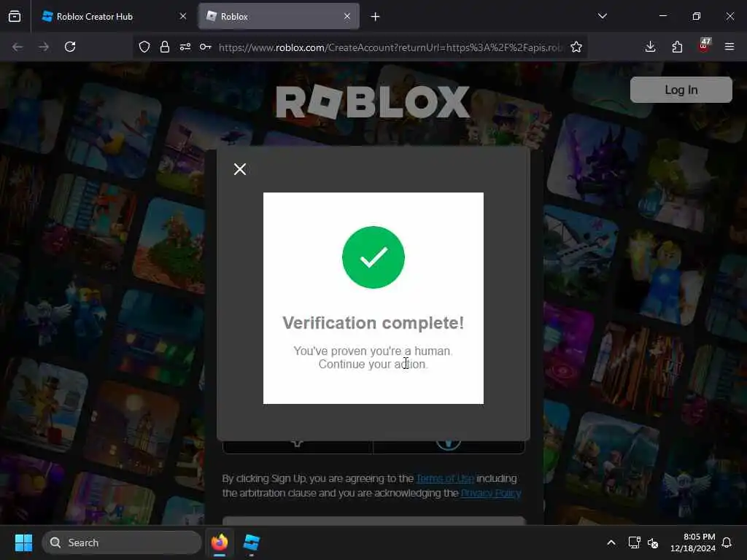Click the 'You've proven you're a human' text
Image resolution: width=747 pixels, height=560 pixels.
[x=373, y=351]
